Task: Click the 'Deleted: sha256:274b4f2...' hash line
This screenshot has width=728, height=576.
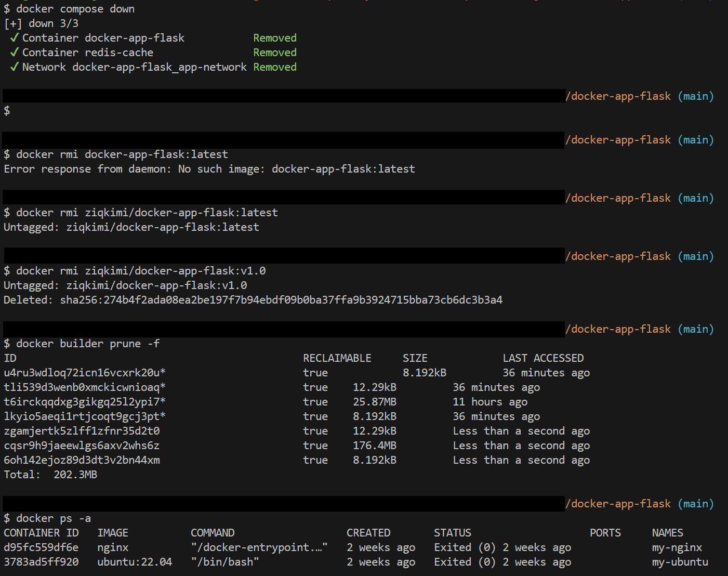Action: click(x=253, y=300)
